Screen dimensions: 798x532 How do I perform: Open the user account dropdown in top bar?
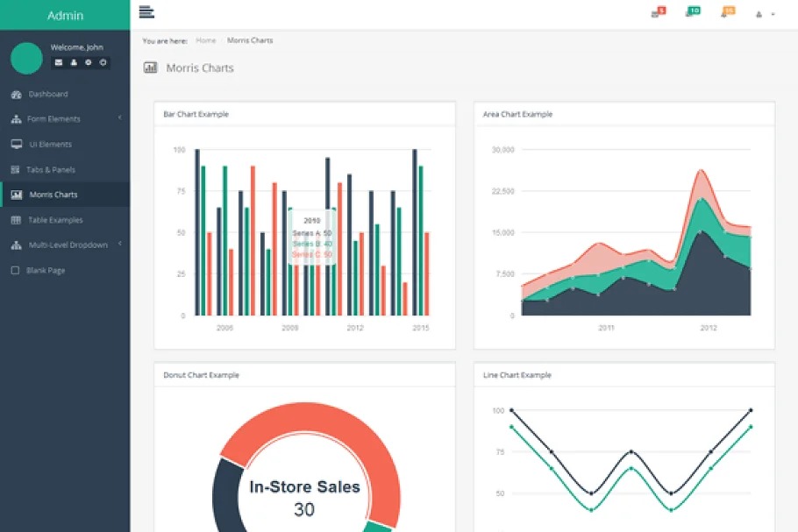click(x=765, y=14)
